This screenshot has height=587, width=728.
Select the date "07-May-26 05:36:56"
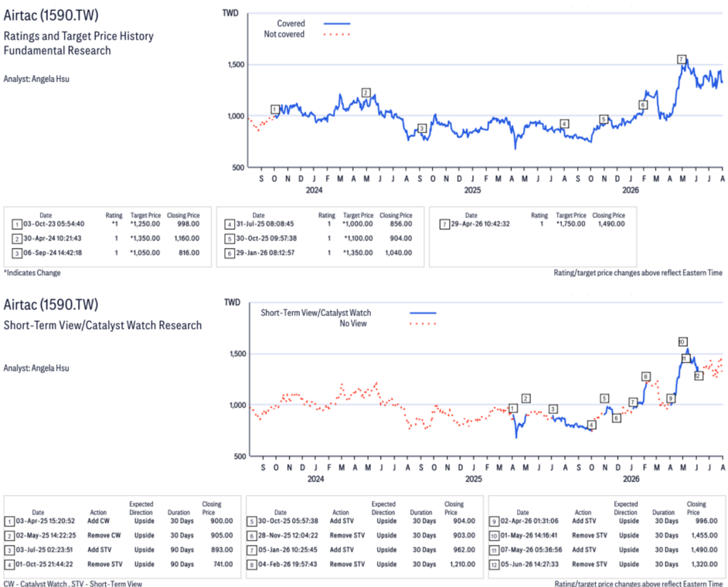pos(531,550)
